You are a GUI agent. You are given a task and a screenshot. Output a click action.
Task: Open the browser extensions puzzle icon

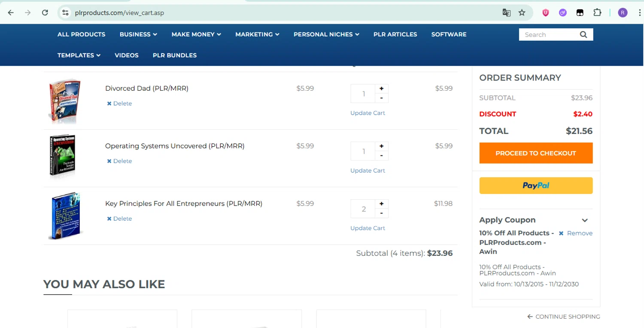597,12
